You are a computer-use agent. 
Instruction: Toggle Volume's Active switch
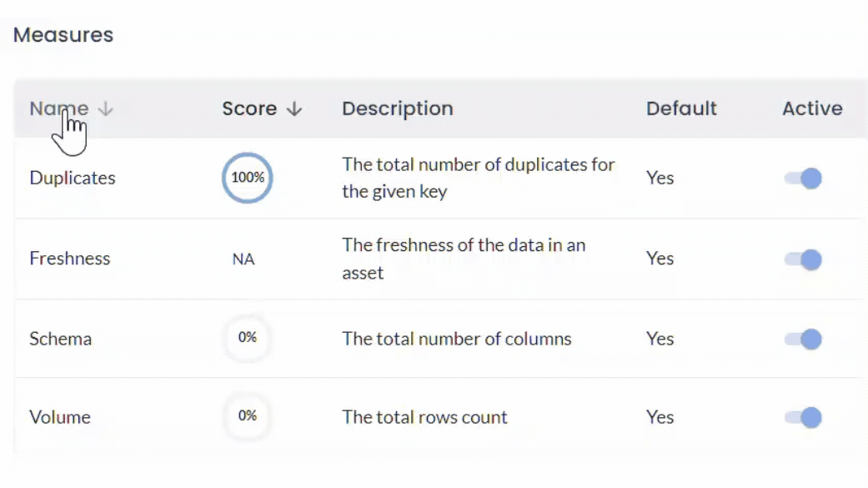point(801,416)
